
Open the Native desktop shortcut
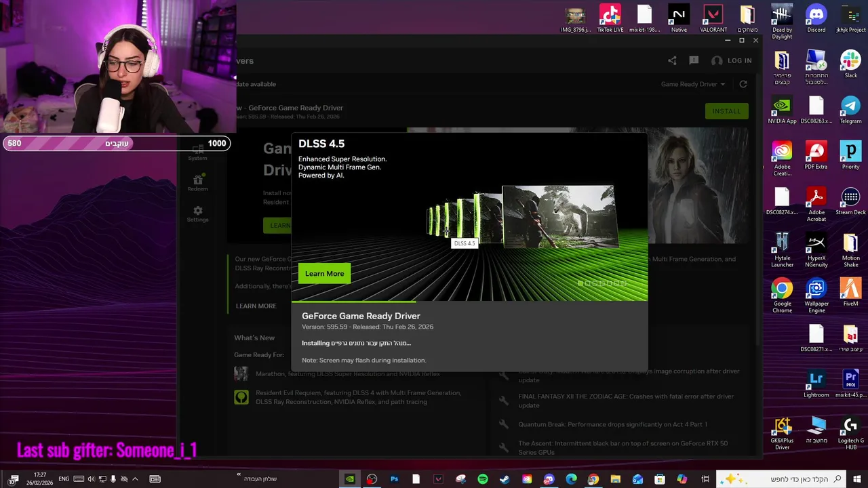[x=679, y=18]
